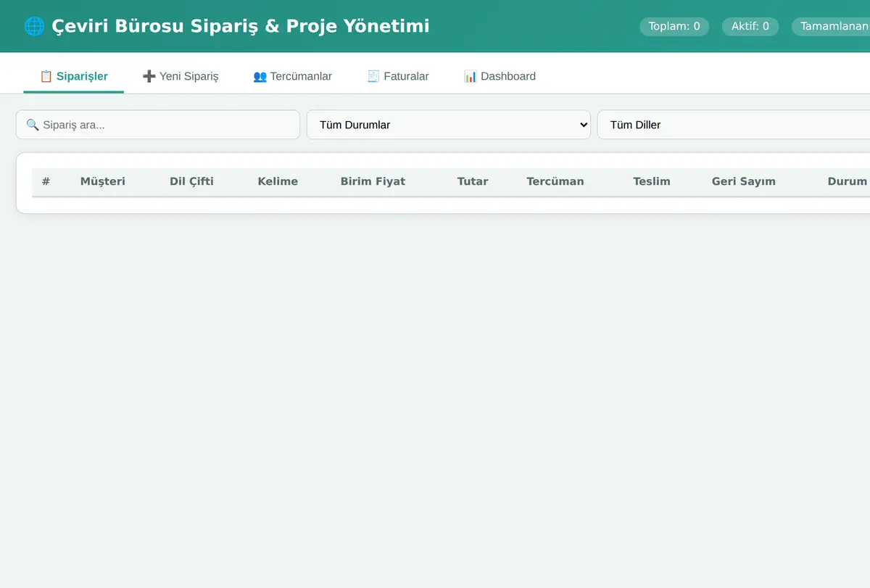The height and width of the screenshot is (588, 870).
Task: Click the Teslim column header
Action: coord(652,181)
